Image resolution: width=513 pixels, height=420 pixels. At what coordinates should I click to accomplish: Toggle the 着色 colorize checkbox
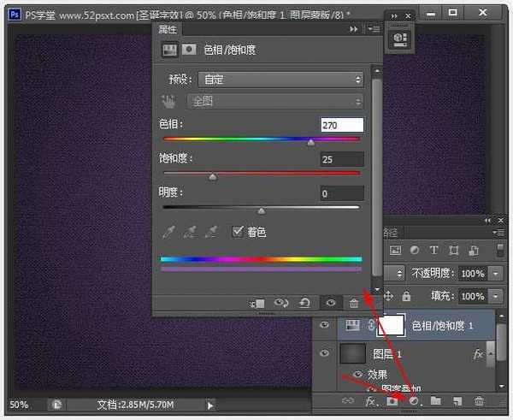tap(239, 232)
